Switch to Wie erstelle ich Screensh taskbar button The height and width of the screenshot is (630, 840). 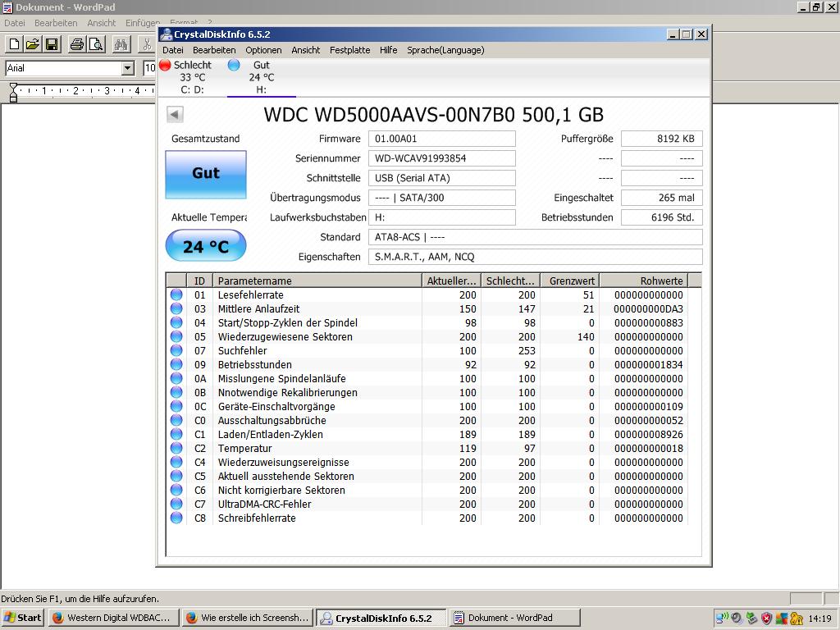(247, 618)
